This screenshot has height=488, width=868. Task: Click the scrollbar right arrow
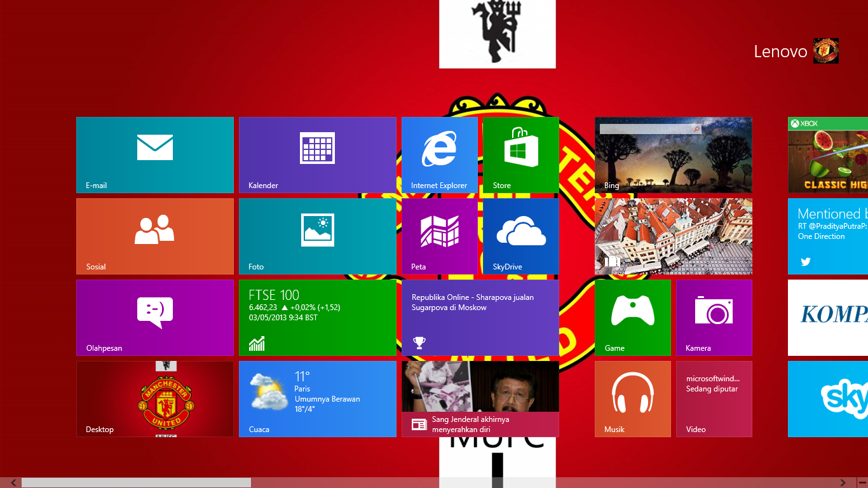843,483
